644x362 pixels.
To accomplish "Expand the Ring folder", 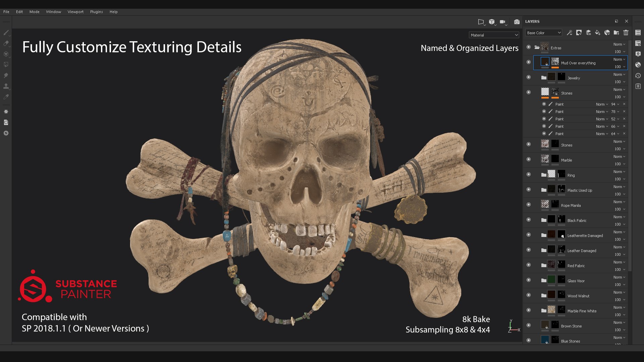I will (x=544, y=175).
